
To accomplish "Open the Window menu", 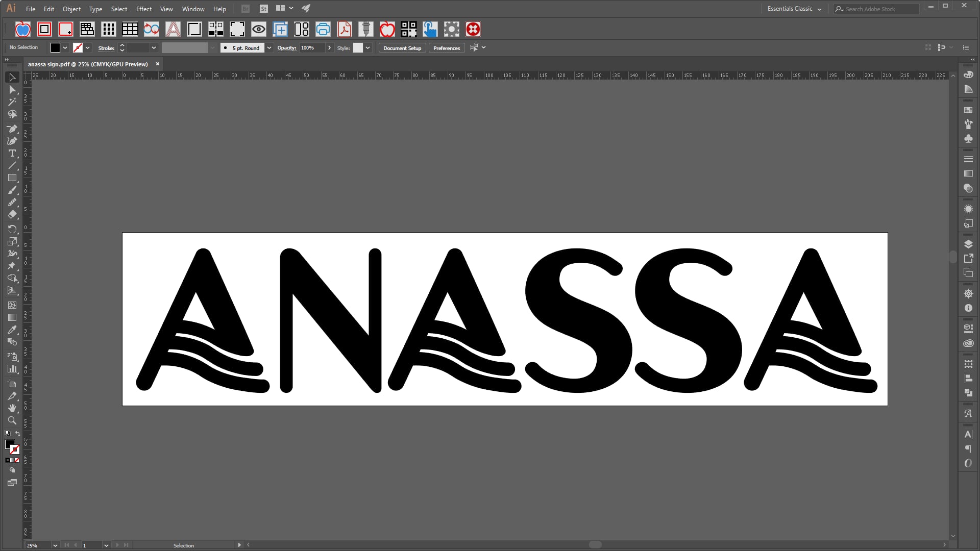I will 193,9.
